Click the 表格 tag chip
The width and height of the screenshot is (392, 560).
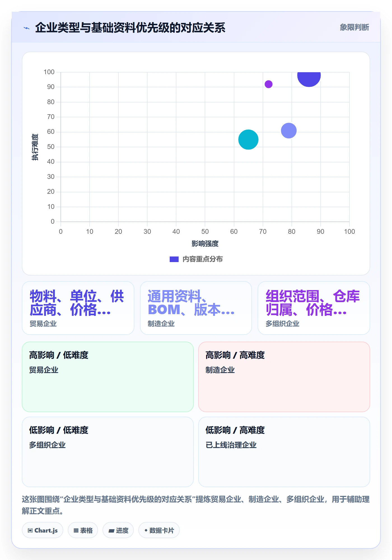83,530
